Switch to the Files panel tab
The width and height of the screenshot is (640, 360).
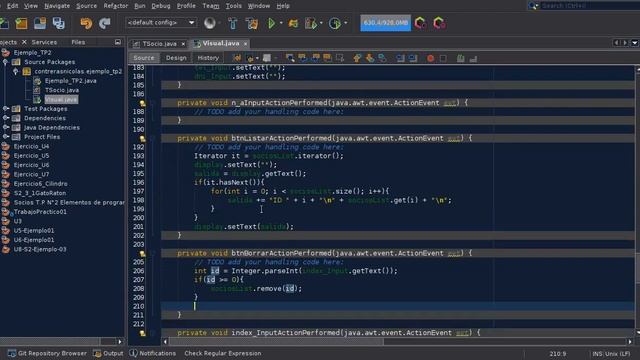click(x=78, y=42)
